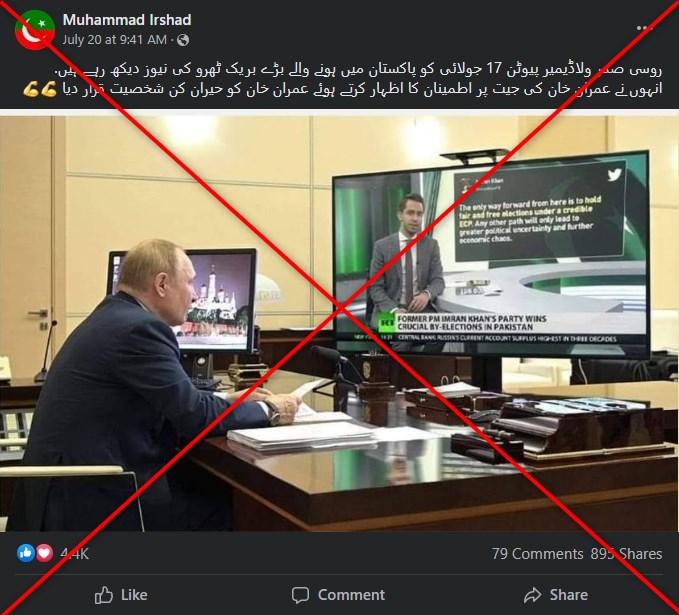679x615 pixels.
Task: Click the Muhammad Irshad profile name
Action: 127,20
